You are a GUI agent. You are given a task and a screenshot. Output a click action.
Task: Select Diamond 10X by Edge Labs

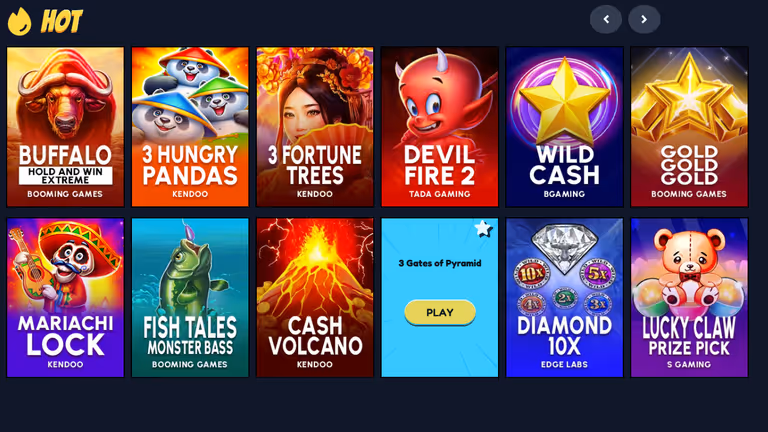point(564,298)
